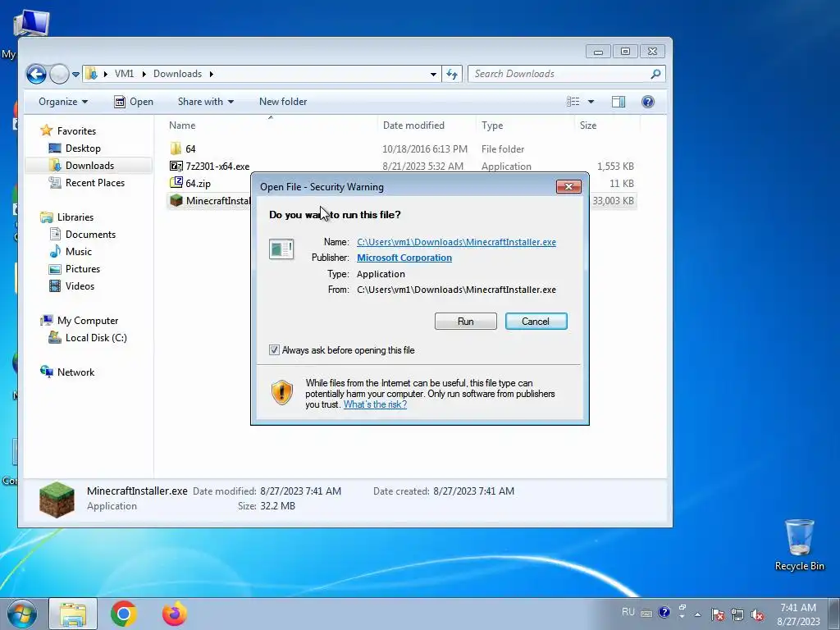Click the search magnifier icon
Screen dimensions: 840x630
click(x=655, y=74)
